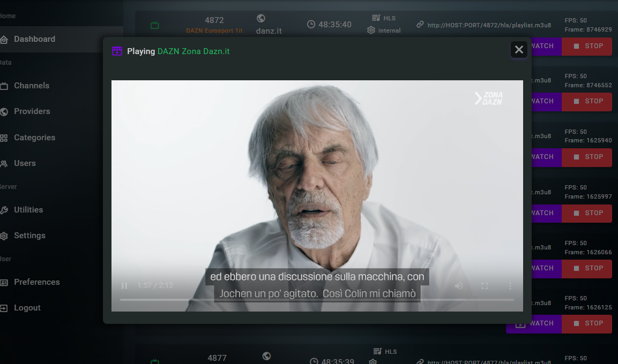Screen dimensions: 618x364
Task: Stop the stream with frame 1626066
Action: [587, 268]
